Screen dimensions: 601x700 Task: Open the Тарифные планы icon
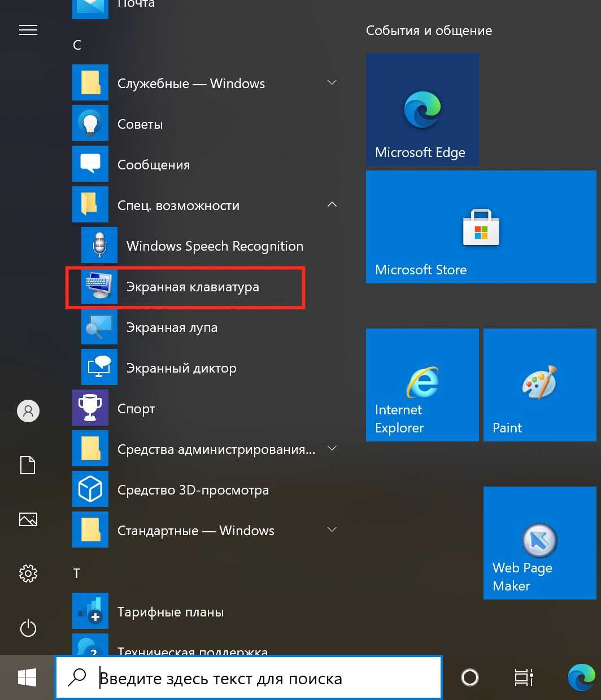pyautogui.click(x=90, y=611)
